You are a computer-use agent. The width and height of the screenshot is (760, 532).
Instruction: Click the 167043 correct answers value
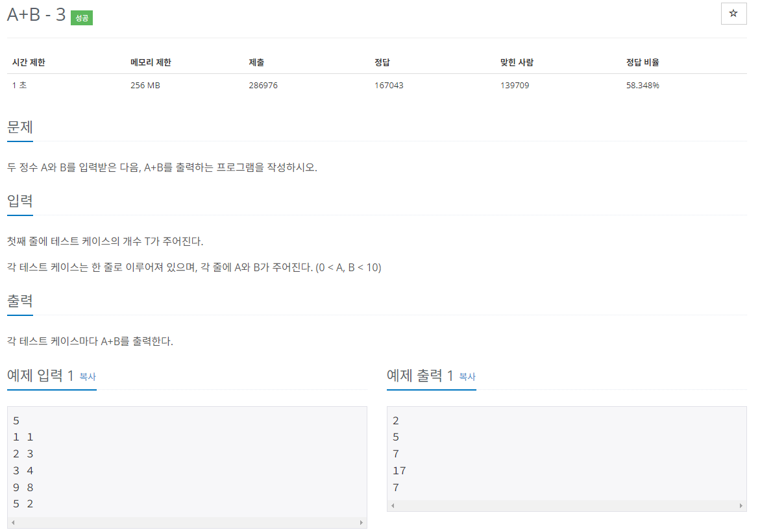[x=389, y=85]
